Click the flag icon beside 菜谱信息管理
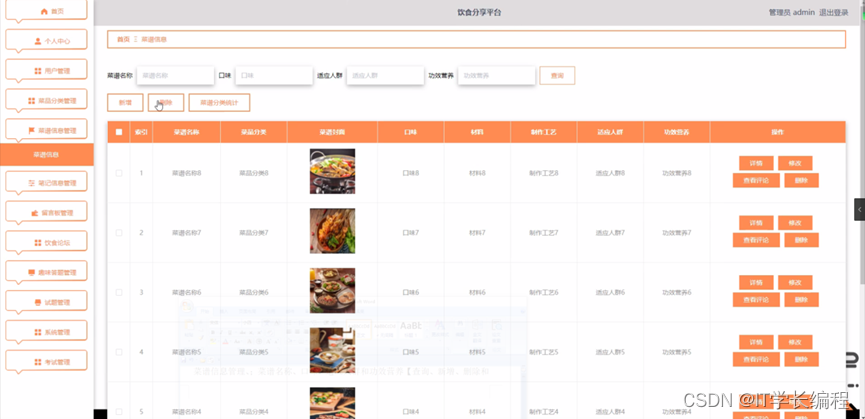 pyautogui.click(x=31, y=131)
